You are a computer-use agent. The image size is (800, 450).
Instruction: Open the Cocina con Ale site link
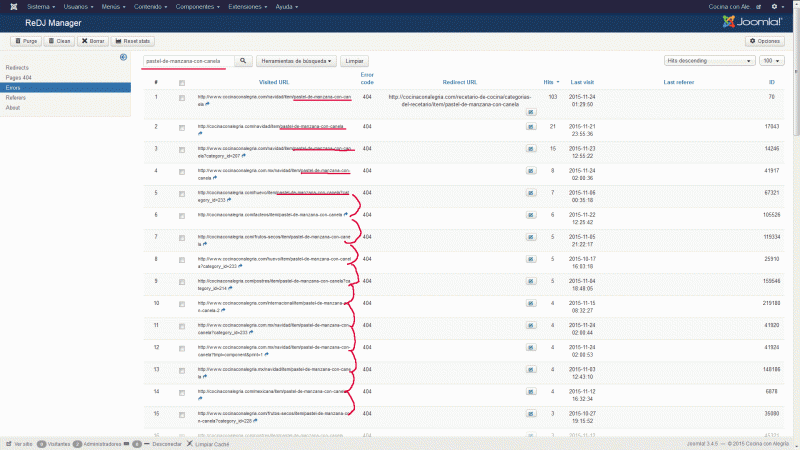734,7
